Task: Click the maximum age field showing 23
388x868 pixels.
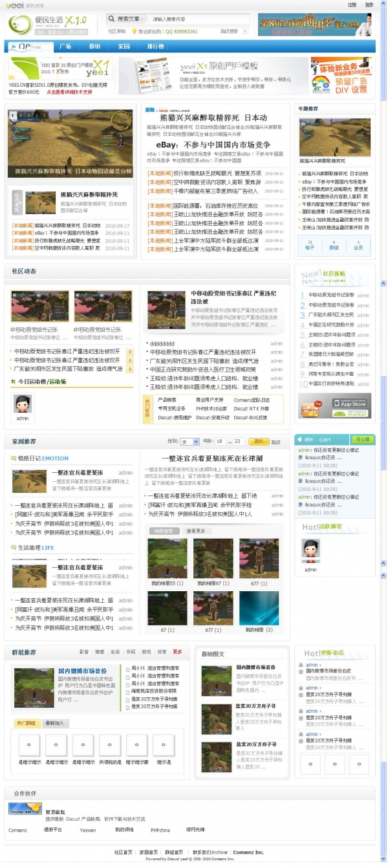Action: point(237,441)
